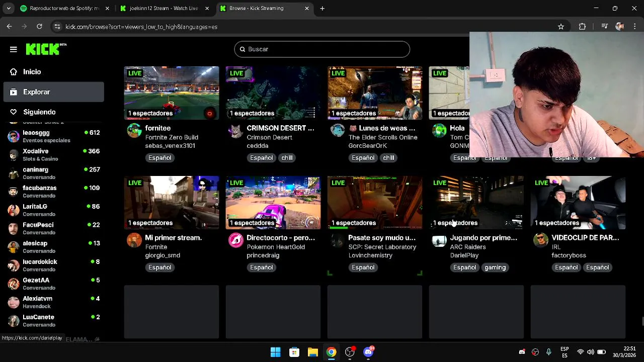
Task: Click the green avatar beside Hola stream
Action: [439, 131]
